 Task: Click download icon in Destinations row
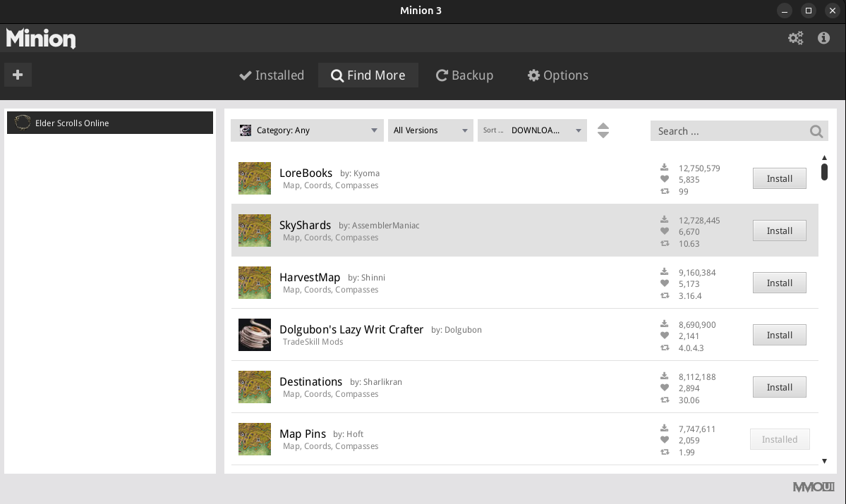click(x=664, y=376)
